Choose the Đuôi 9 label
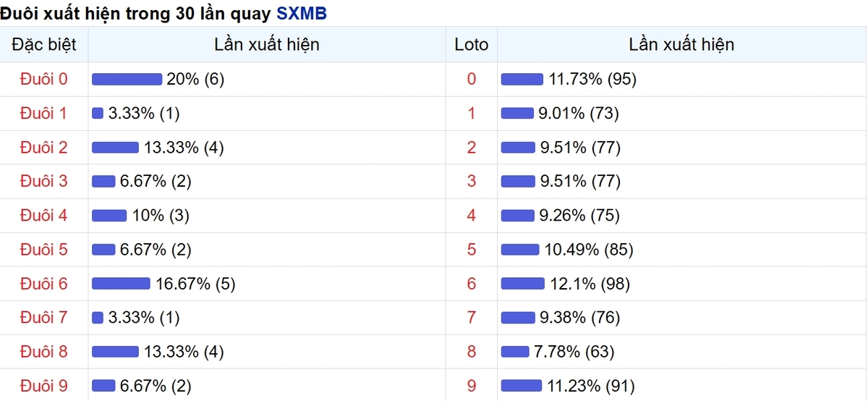 pos(44,386)
